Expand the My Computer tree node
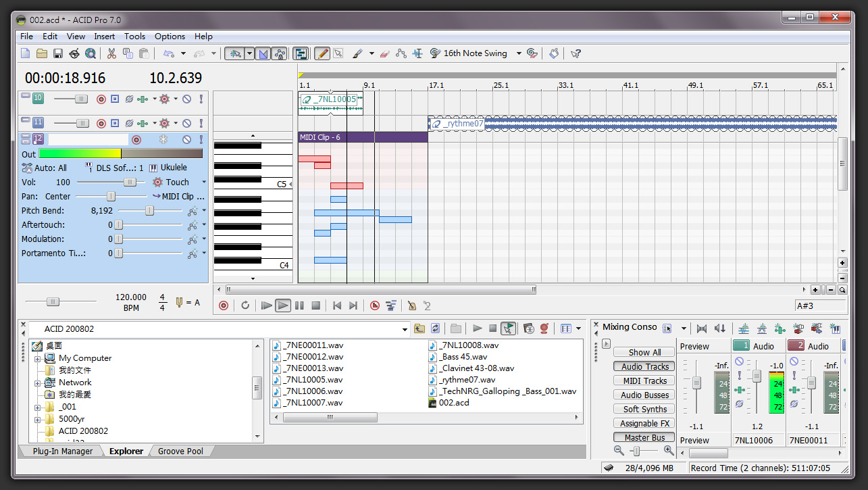 coord(38,358)
